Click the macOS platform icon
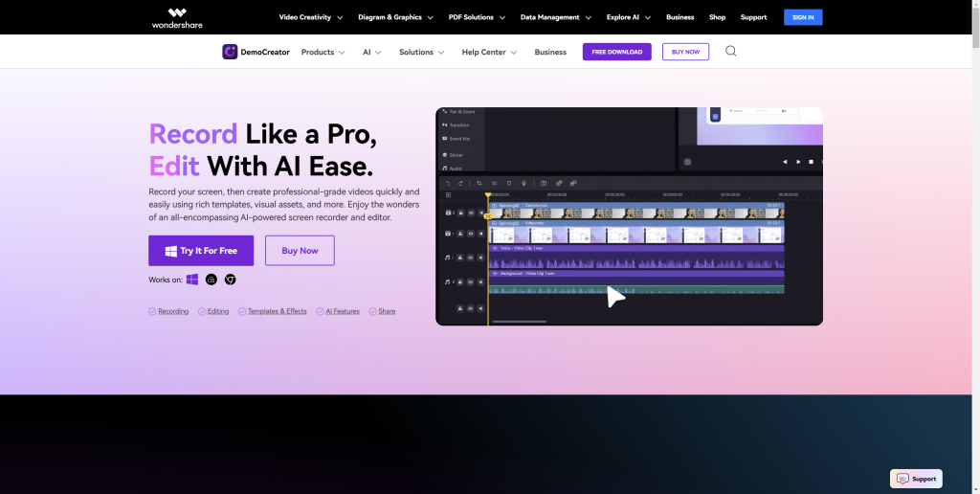980x494 pixels. 212,280
